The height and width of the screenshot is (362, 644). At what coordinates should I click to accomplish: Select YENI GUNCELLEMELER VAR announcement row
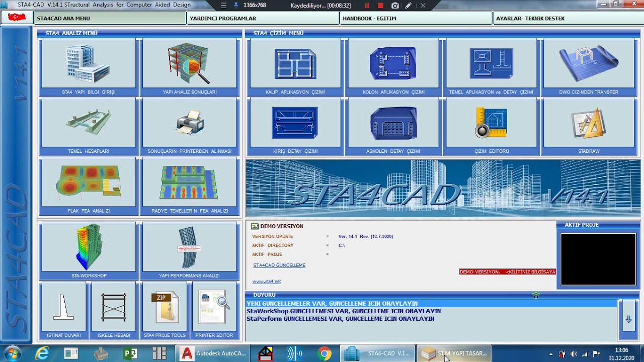click(431, 304)
